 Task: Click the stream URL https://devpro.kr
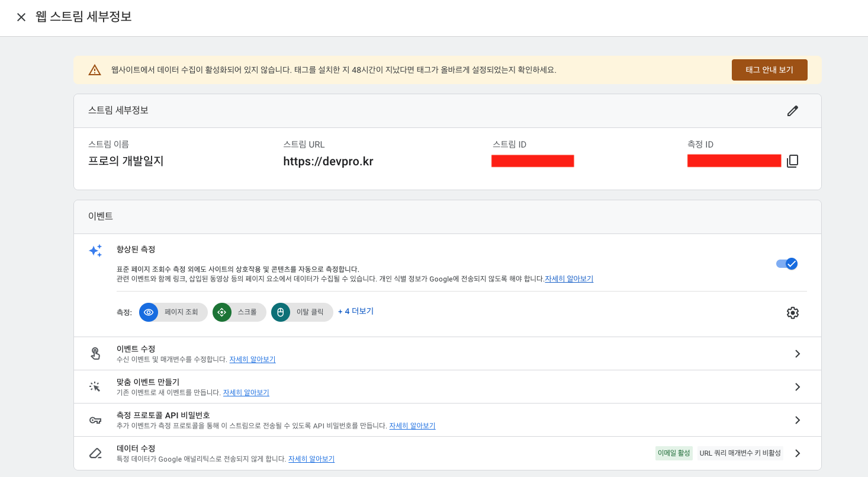(328, 161)
